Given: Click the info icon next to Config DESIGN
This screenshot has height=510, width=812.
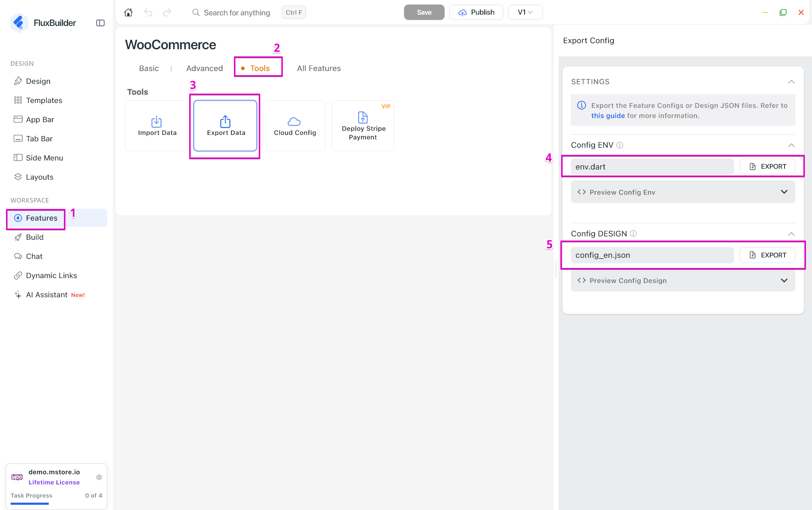Looking at the screenshot, I should tap(633, 233).
